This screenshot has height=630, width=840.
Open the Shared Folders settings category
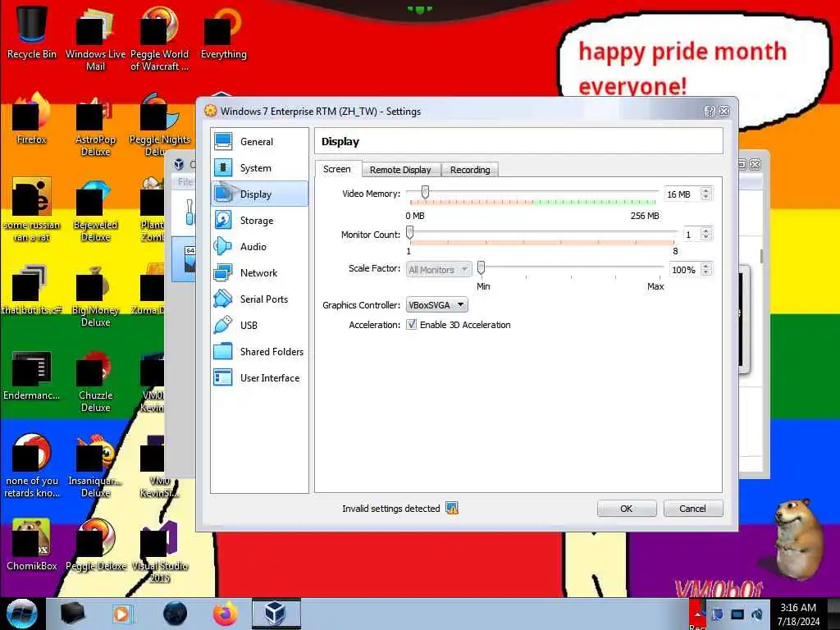259,351
